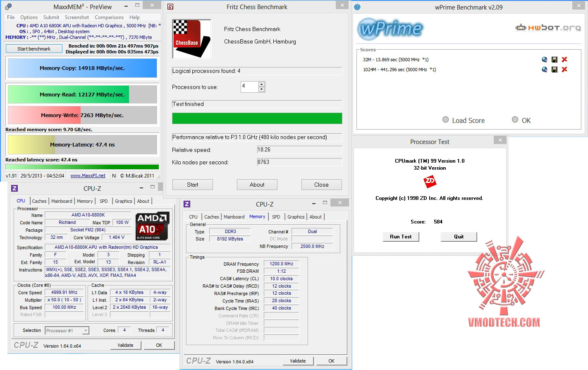This screenshot has width=588, height=370.
Task: Open the Screenshot menu in MaxxMEM
Action: pos(77,17)
